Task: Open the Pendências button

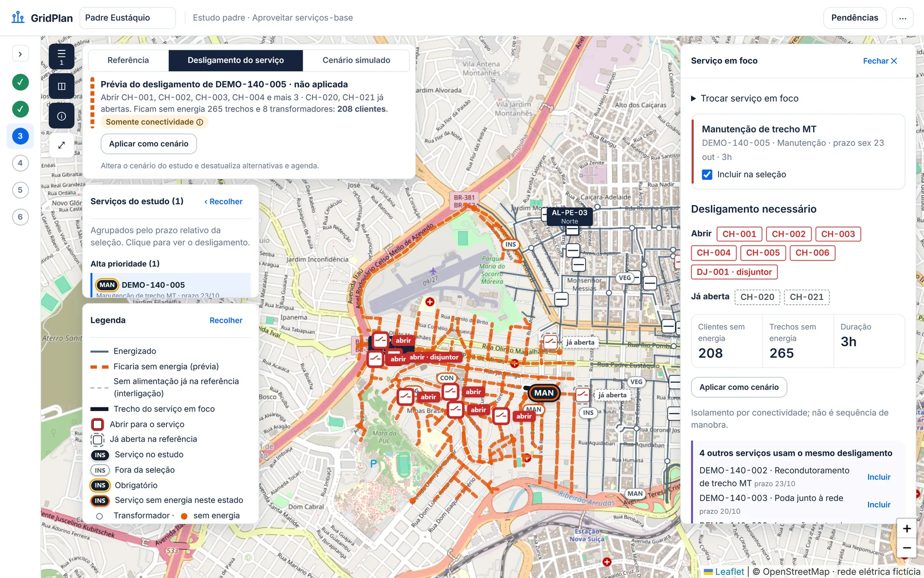Action: coord(855,18)
